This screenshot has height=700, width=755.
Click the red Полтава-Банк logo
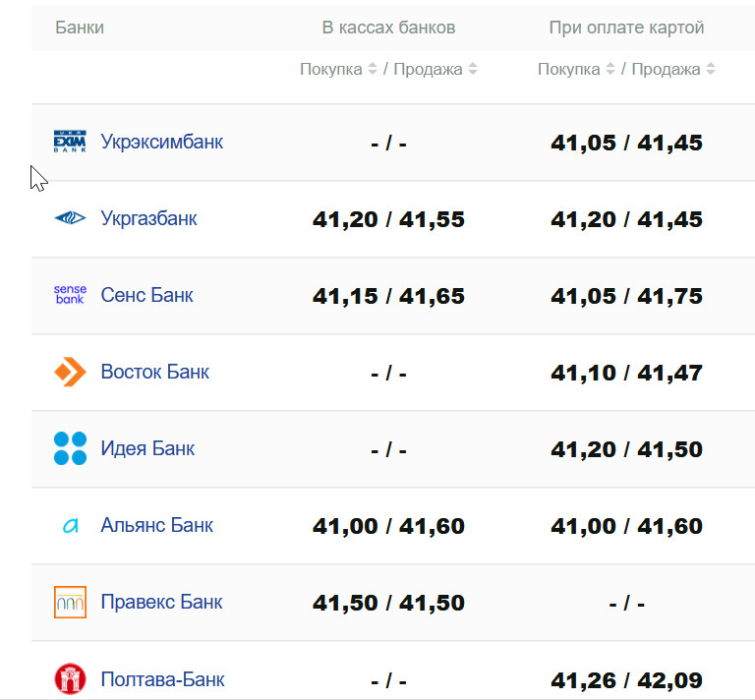point(70,678)
